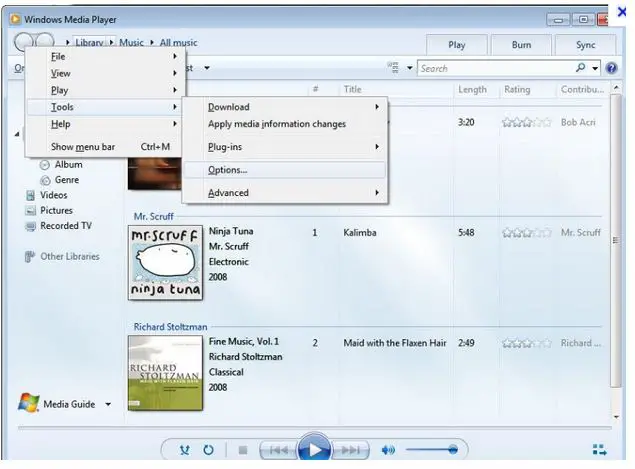
Task: Select Maid with the Flaxen Hair track
Action: 394,343
